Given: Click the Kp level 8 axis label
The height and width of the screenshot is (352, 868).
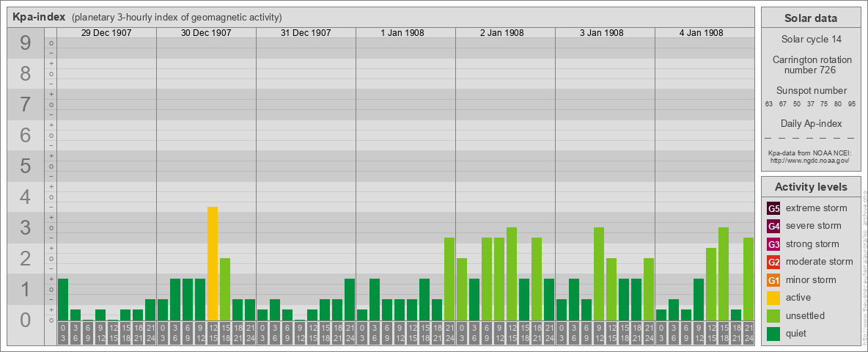Looking at the screenshot, I should click(x=25, y=73).
